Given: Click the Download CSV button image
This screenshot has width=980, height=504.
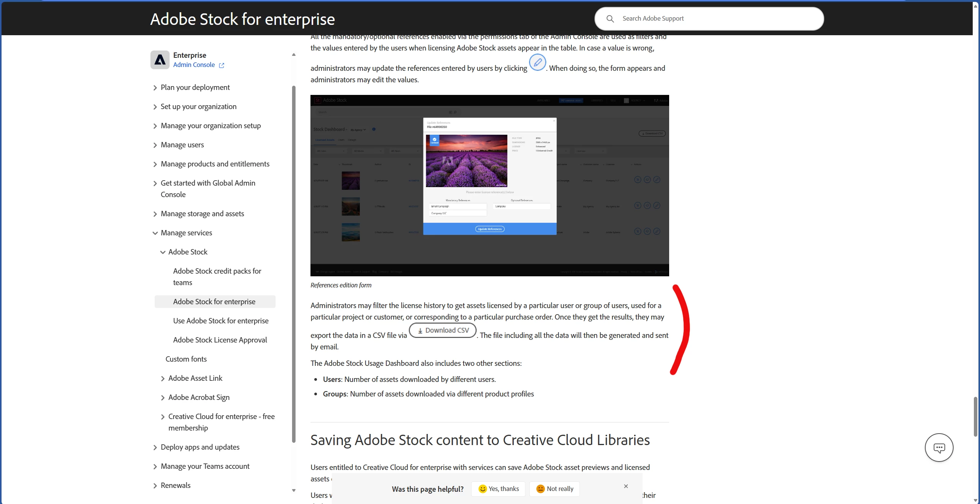Looking at the screenshot, I should 443,330.
